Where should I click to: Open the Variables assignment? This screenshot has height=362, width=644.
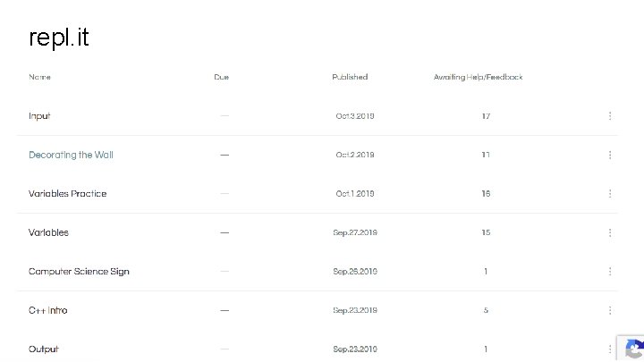coord(48,232)
